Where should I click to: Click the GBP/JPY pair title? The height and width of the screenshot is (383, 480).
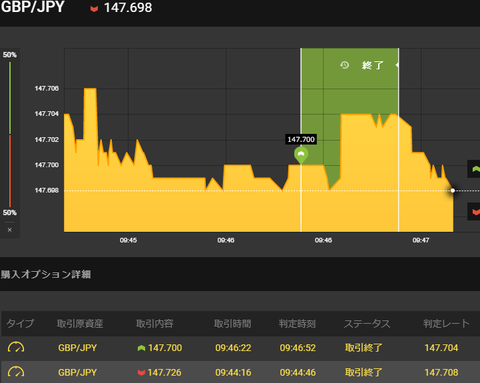point(33,7)
